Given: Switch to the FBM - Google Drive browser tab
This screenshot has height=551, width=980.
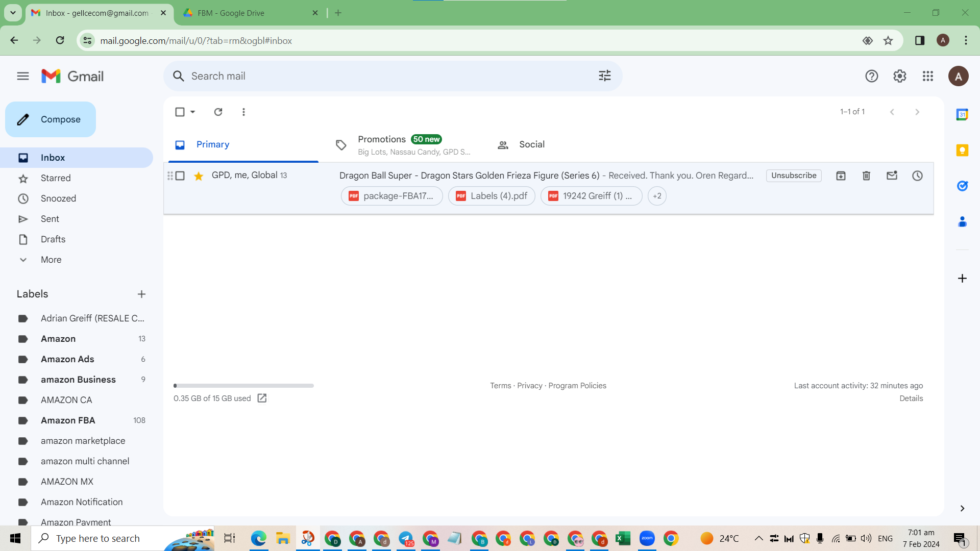Looking at the screenshot, I should (250, 13).
